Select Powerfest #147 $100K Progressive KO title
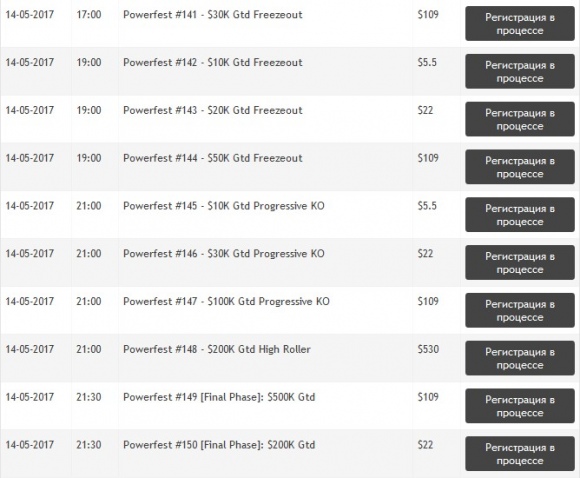 (x=226, y=302)
